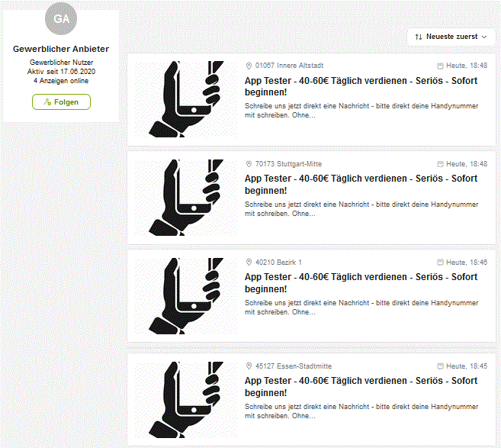Click location pin beside 01067 Innere Altstadt

click(249, 66)
